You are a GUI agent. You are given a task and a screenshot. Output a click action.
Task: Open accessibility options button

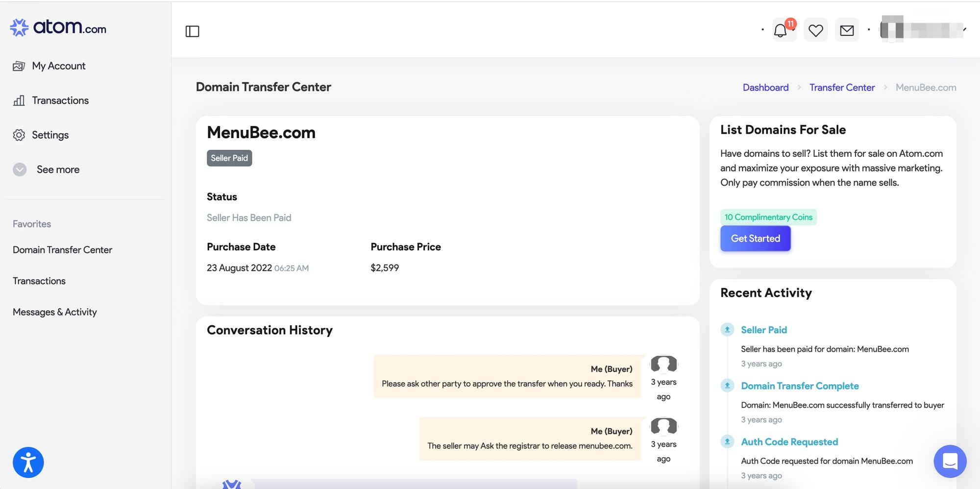pyautogui.click(x=28, y=462)
